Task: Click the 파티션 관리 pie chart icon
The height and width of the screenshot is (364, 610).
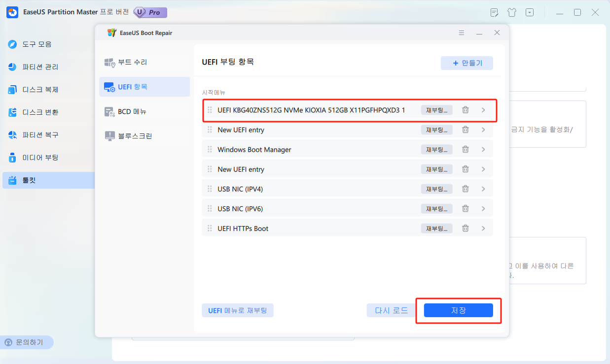Action: pos(12,66)
